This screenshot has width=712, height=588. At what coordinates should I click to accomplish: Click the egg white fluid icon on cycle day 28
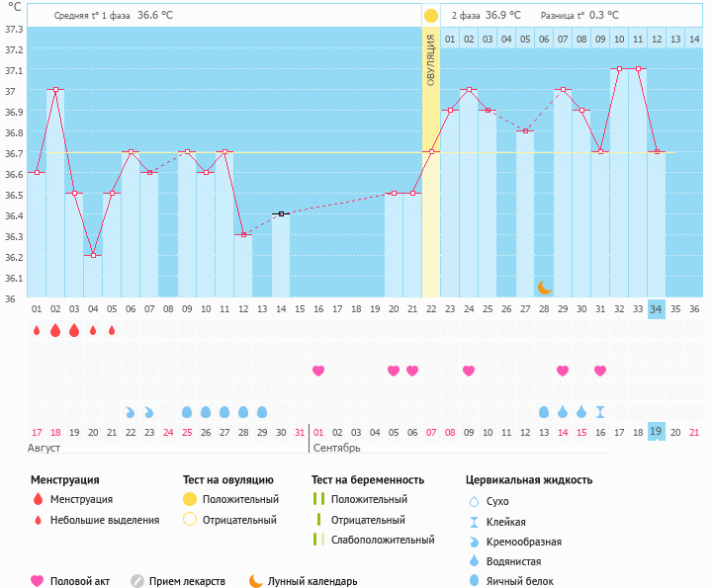click(544, 411)
